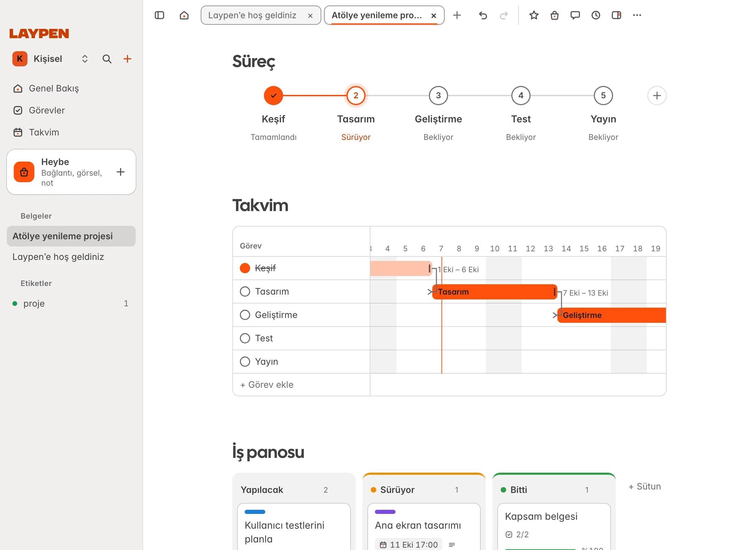Add a board column with + Sütun
Viewport: 756px width, 550px height.
(x=645, y=486)
